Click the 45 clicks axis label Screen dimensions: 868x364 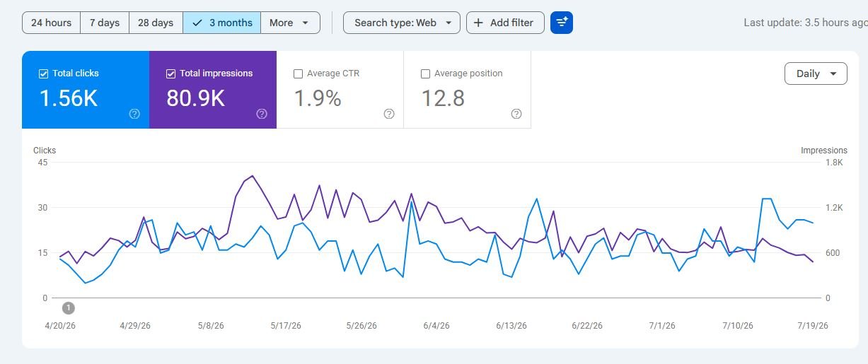pos(42,163)
